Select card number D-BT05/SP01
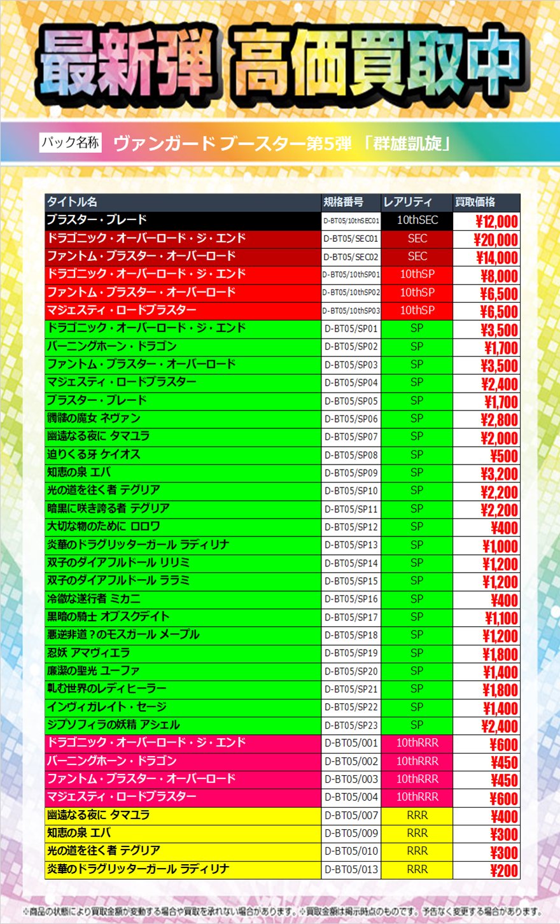The image size is (560, 924). 351,329
